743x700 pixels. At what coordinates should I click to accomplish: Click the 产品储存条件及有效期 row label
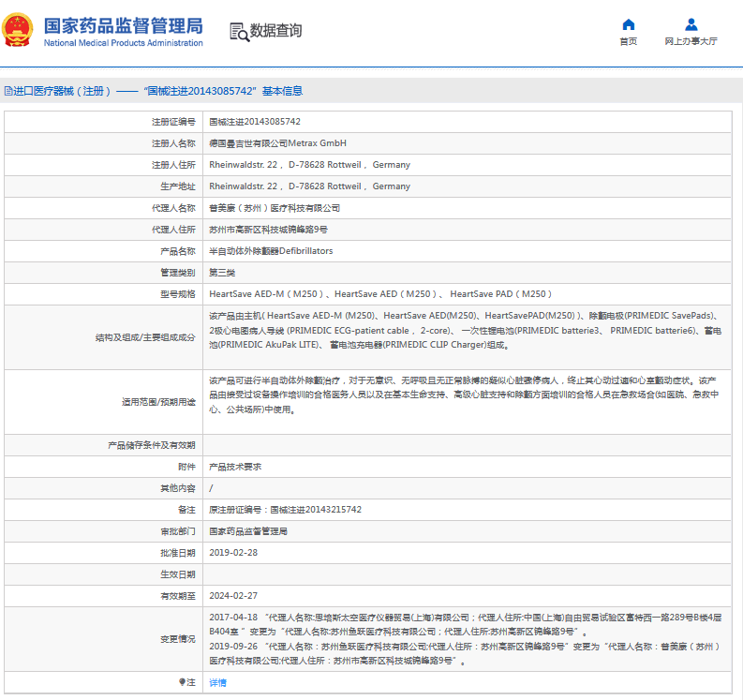[x=152, y=445]
